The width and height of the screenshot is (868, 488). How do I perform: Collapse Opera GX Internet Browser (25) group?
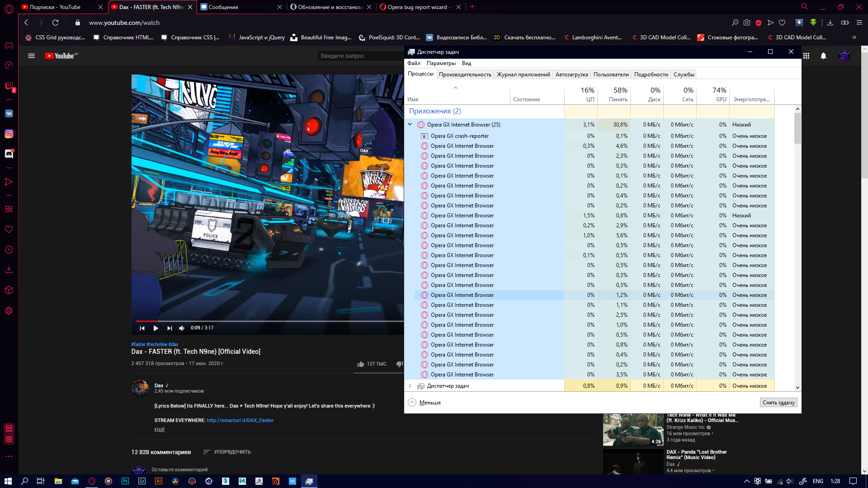tap(410, 124)
